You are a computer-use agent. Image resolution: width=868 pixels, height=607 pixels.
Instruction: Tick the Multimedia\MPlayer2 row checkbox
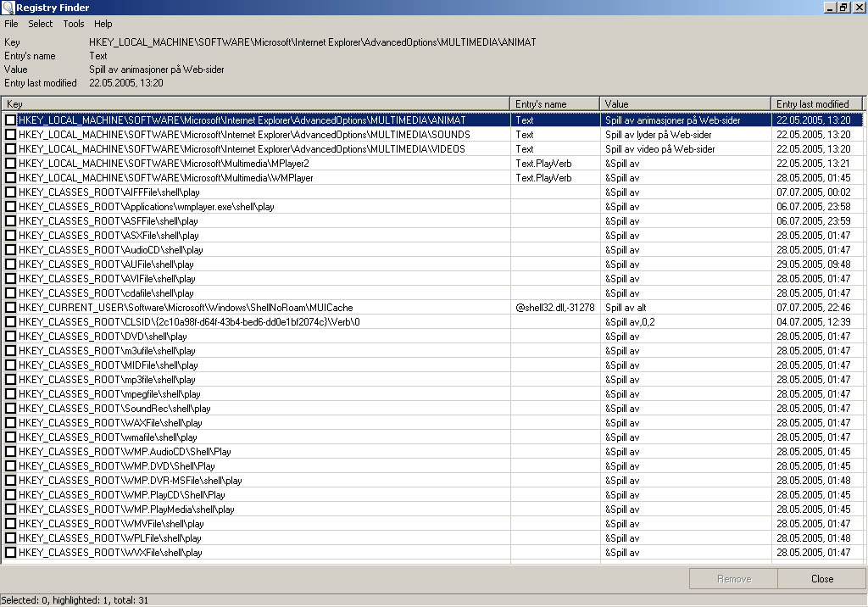point(10,164)
